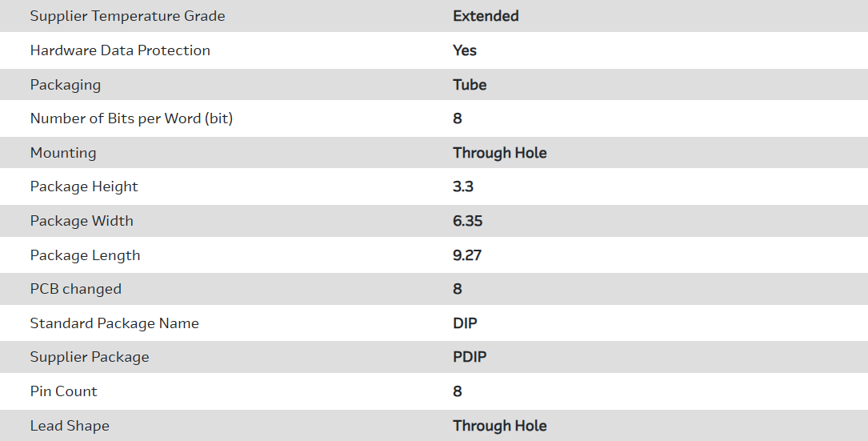Click the "Packaging" row label
868x441 pixels.
tap(66, 85)
